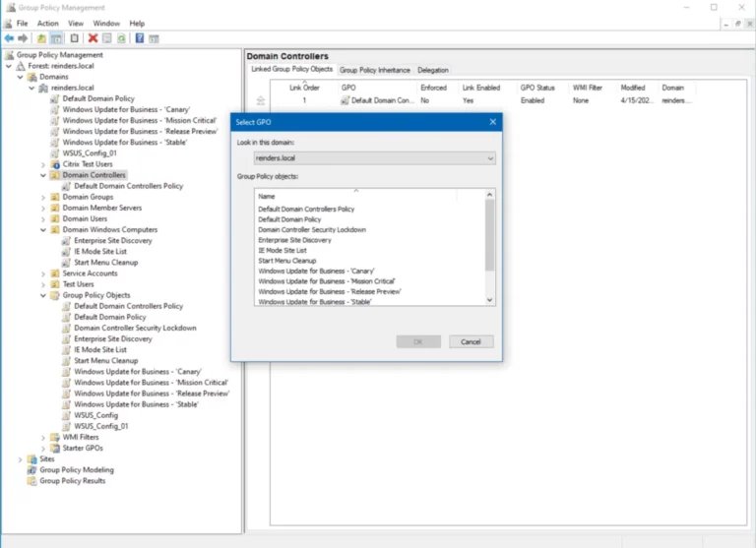Select Default Domain Controllers Policy in dialog list

[x=306, y=210]
